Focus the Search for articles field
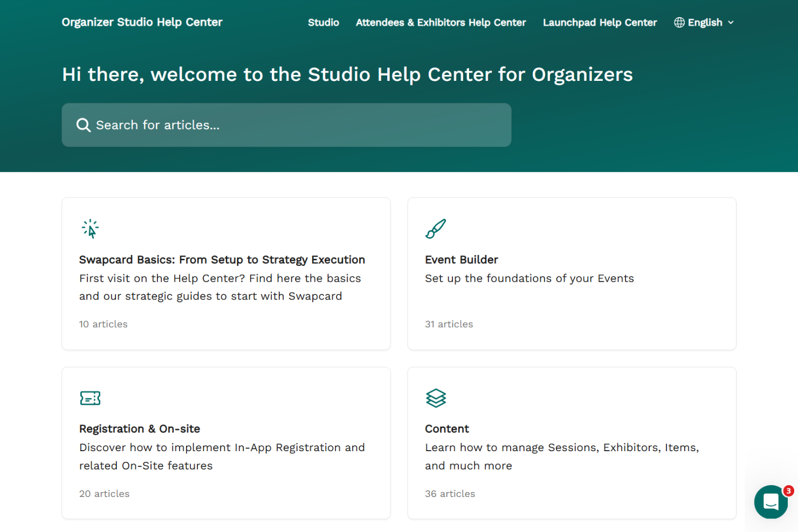798x532 pixels. (286, 125)
